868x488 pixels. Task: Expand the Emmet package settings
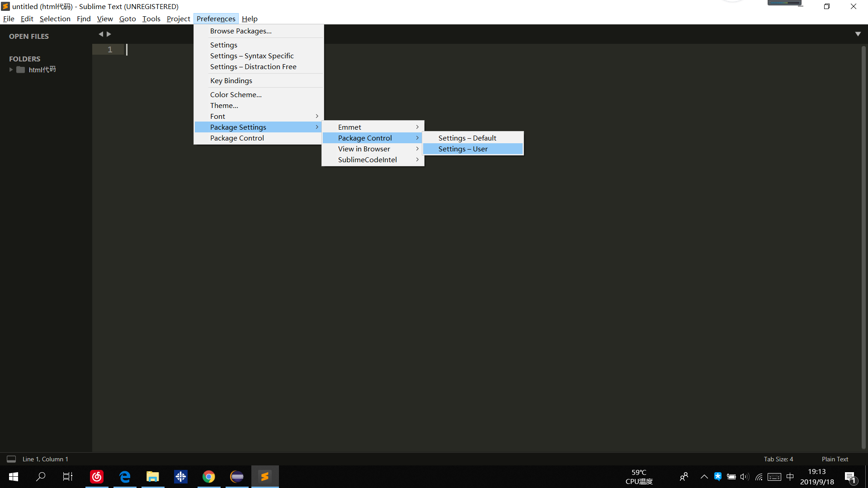pyautogui.click(x=373, y=127)
